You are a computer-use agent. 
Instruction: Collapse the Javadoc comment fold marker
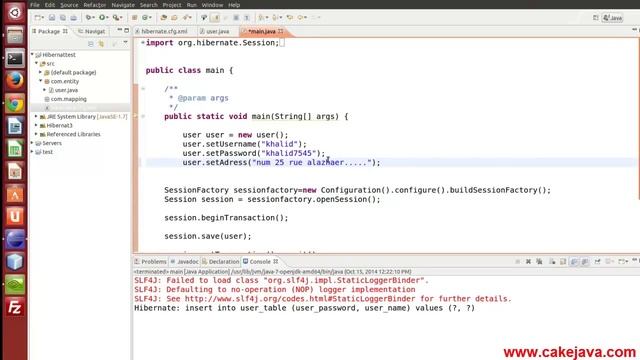[143, 89]
